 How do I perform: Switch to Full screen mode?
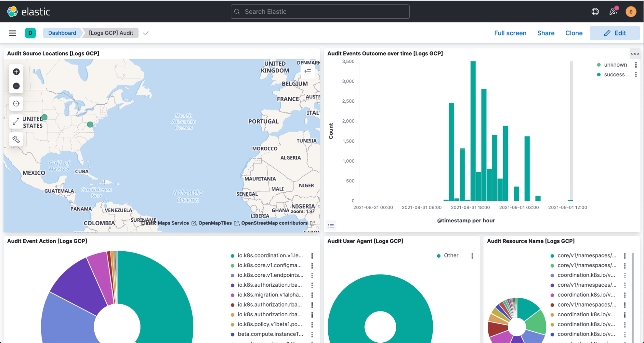510,33
